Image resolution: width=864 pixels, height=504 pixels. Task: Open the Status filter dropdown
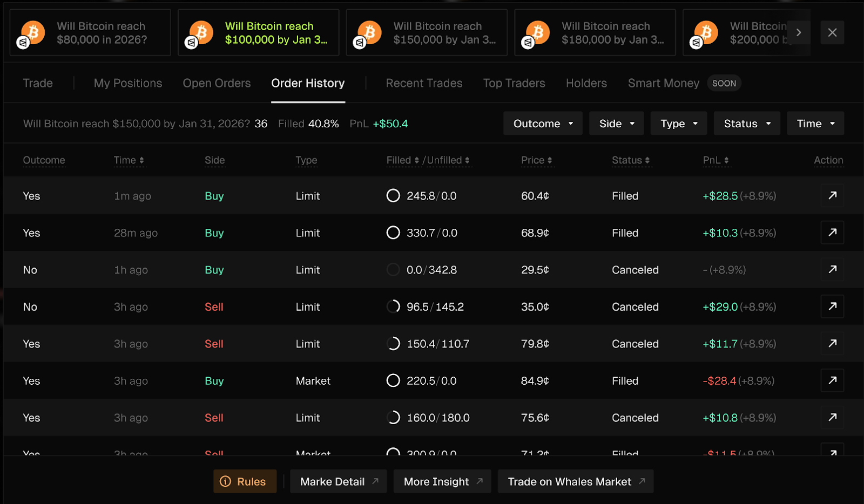point(746,124)
